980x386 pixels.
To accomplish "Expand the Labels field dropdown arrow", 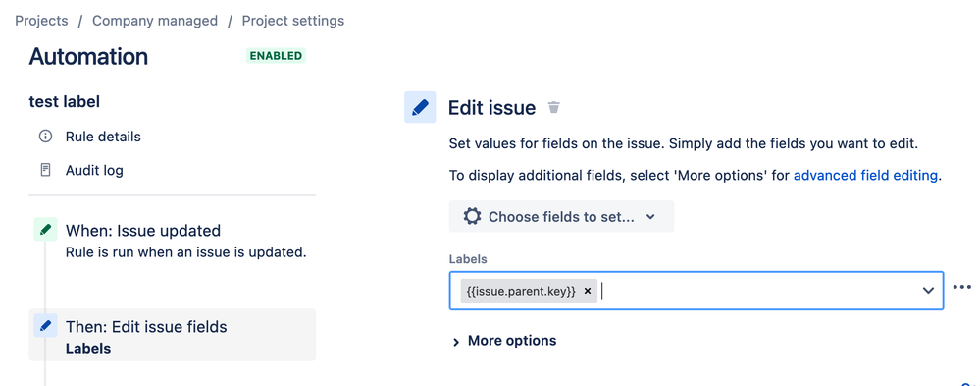I will (x=928, y=291).
